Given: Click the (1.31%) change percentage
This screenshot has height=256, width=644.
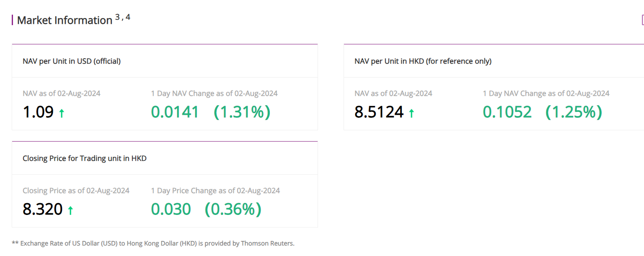Looking at the screenshot, I should point(242,112).
